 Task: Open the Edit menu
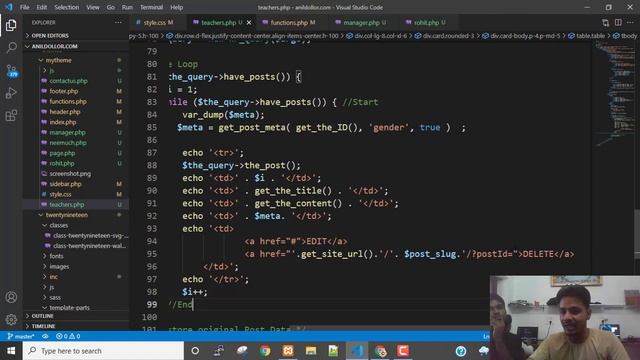pos(42,7)
